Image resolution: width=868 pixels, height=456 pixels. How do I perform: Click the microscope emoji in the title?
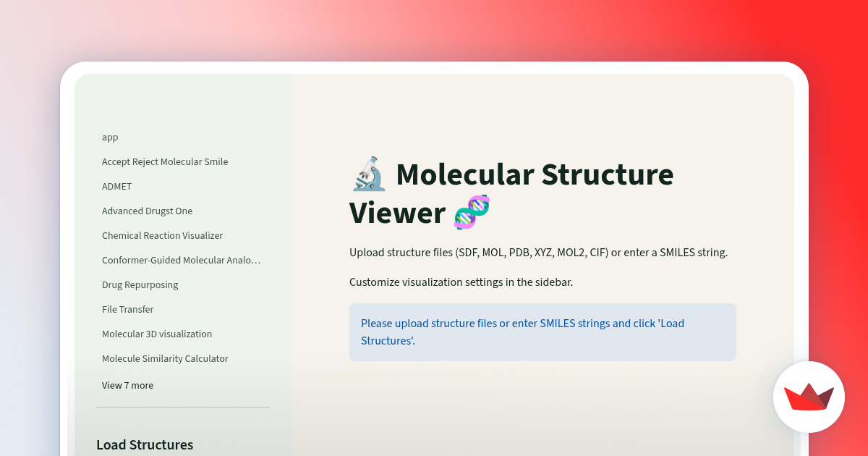click(368, 174)
